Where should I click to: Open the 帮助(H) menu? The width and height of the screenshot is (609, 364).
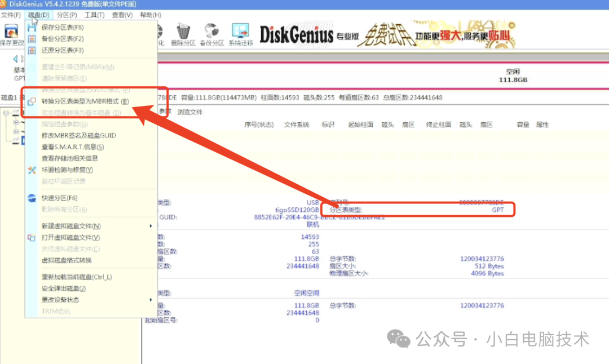click(x=151, y=15)
